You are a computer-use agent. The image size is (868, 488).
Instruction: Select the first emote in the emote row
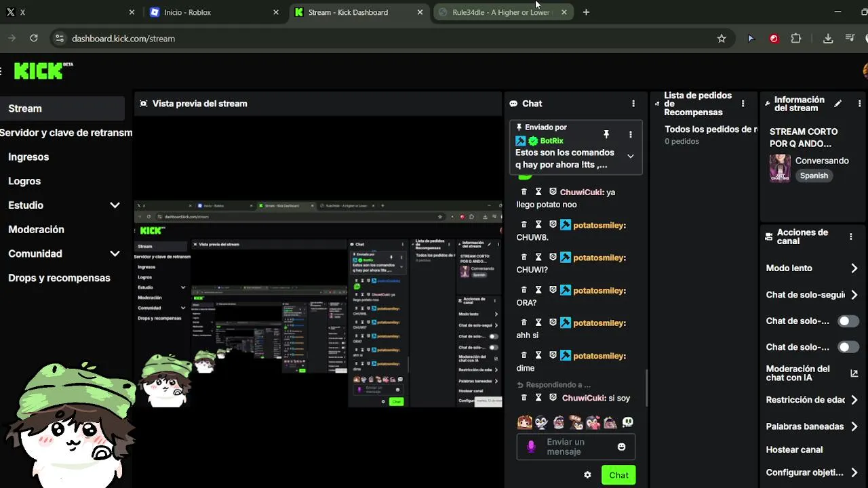click(x=524, y=422)
